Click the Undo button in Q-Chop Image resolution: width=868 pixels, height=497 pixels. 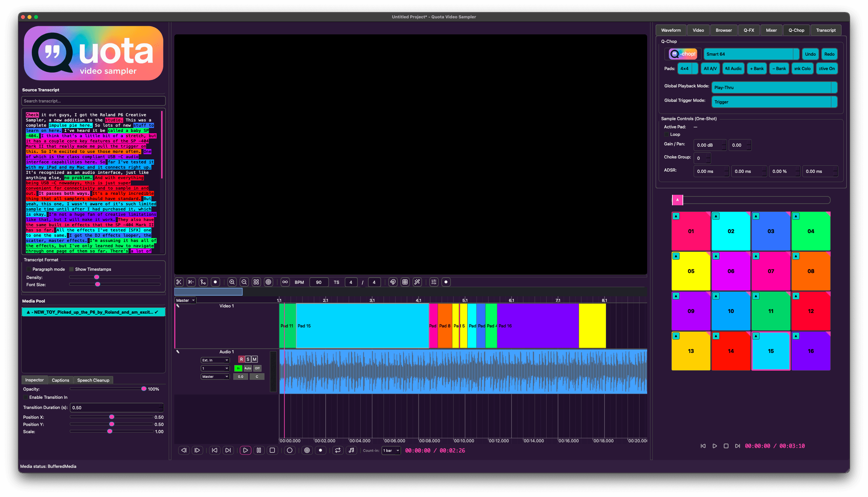tap(810, 54)
